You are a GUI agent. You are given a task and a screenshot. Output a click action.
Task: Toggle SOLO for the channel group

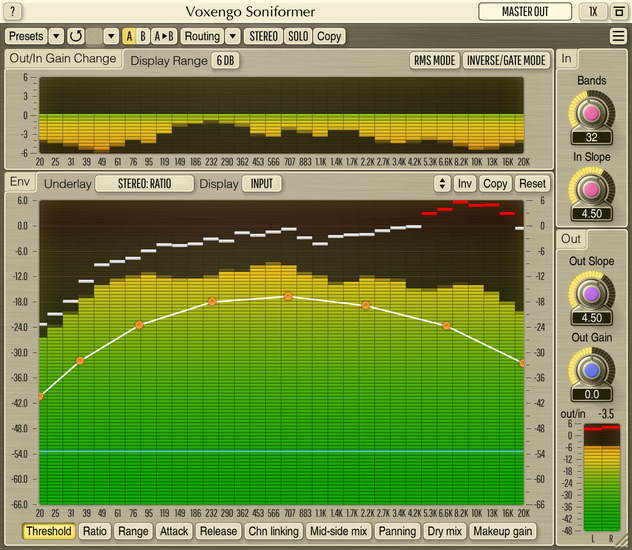pos(298,36)
